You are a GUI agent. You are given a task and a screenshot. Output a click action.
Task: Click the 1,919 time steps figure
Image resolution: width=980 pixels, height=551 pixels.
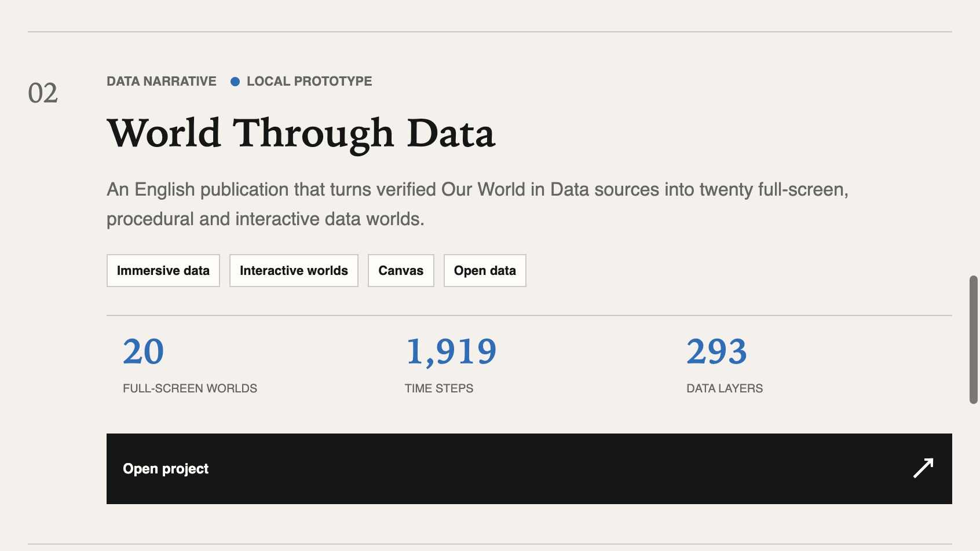point(451,352)
